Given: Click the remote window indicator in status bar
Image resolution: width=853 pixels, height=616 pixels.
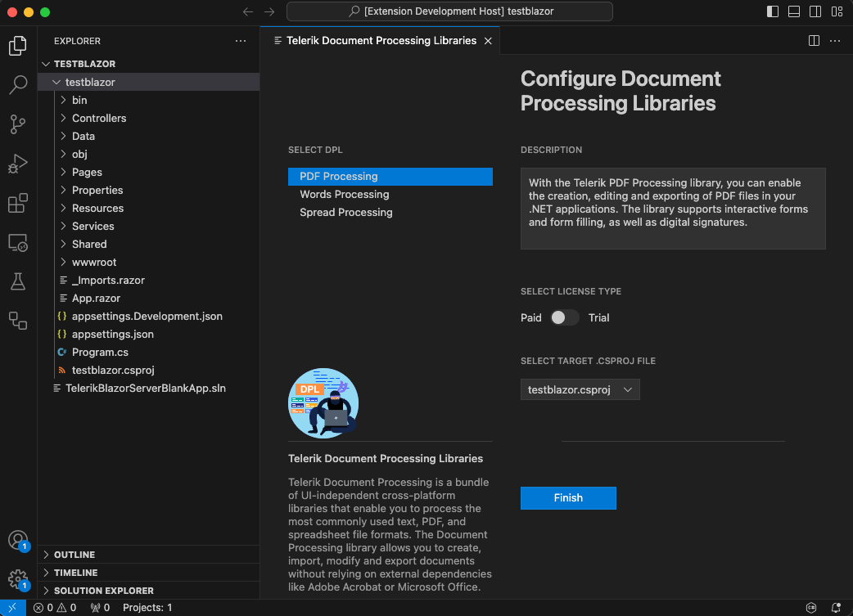Looking at the screenshot, I should 12,608.
